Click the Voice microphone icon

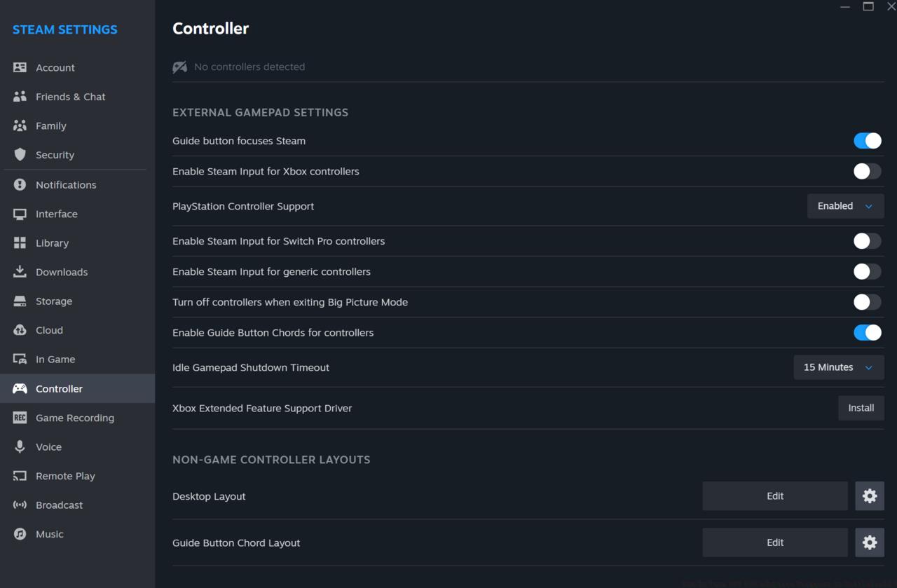tap(20, 447)
